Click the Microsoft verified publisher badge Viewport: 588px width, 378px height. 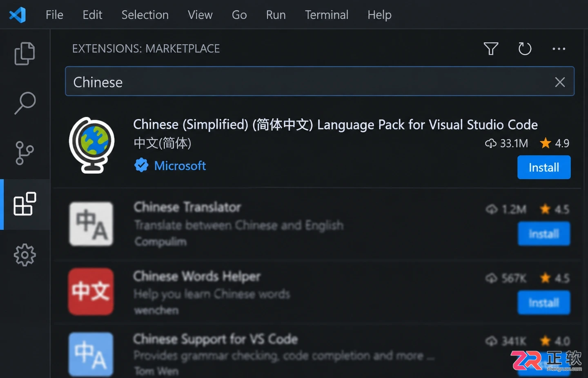click(141, 165)
